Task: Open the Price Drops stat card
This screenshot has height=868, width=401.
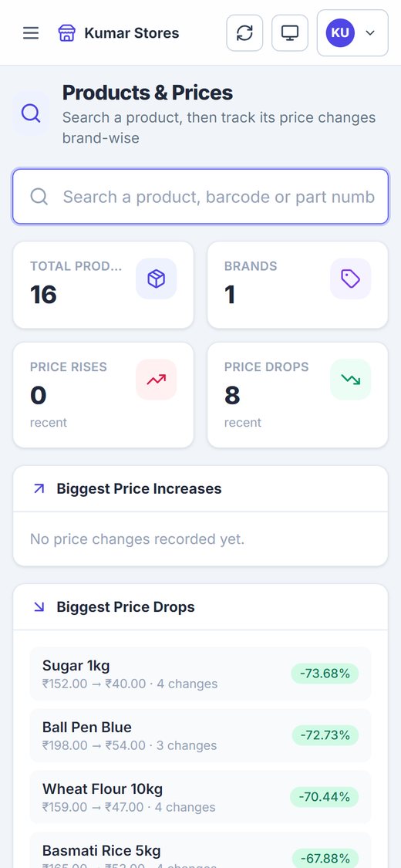Action: [x=298, y=395]
